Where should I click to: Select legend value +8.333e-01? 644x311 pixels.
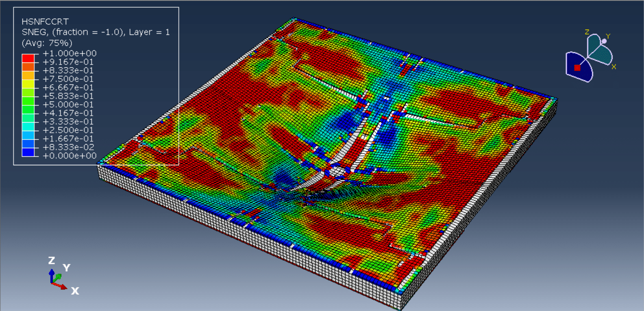68,70
